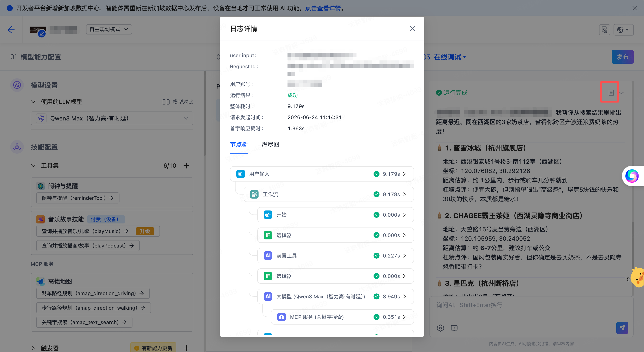644x352 pixels.
Task: Add a trigger with 触发器 plus icon
Action: (x=187, y=348)
